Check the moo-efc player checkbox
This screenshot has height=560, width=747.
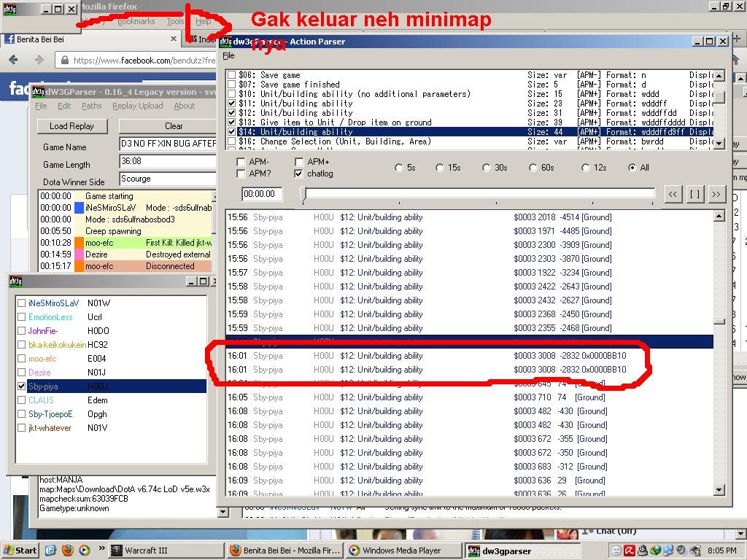[x=21, y=359]
